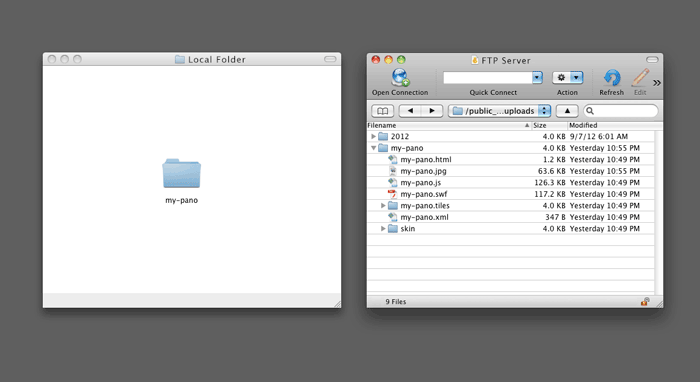This screenshot has width=700, height=382.
Task: Click the lock icon in status bar
Action: [x=645, y=302]
